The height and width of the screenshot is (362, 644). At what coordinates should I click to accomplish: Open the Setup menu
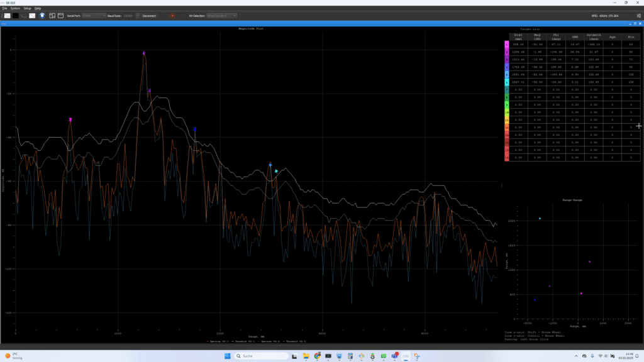(27, 8)
